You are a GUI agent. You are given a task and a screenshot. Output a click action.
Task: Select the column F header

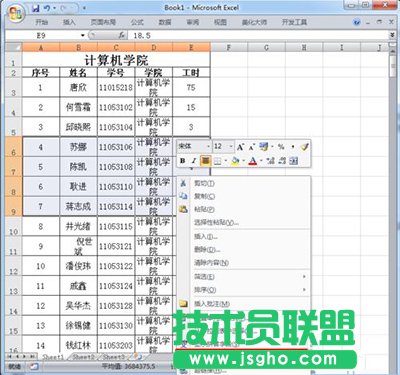coord(229,47)
